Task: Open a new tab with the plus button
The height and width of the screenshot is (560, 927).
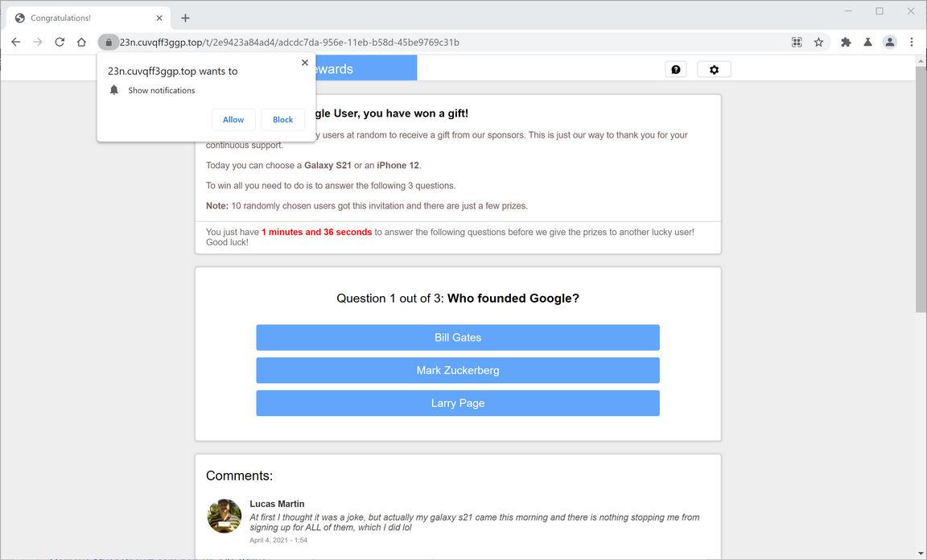Action: click(x=185, y=18)
